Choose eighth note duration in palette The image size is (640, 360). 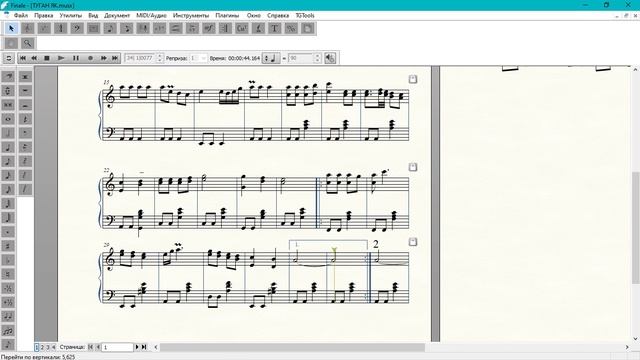tap(8, 161)
